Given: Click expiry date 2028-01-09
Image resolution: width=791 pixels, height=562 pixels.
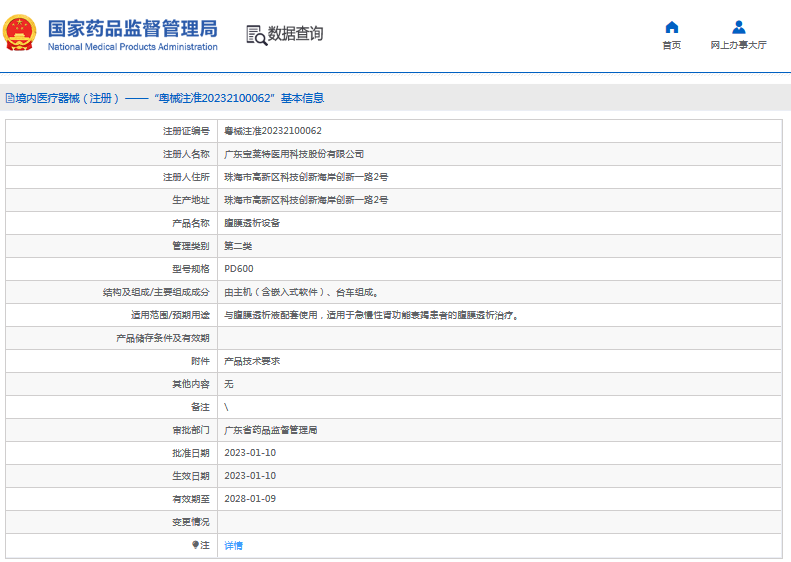Looking at the screenshot, I should (250, 499).
